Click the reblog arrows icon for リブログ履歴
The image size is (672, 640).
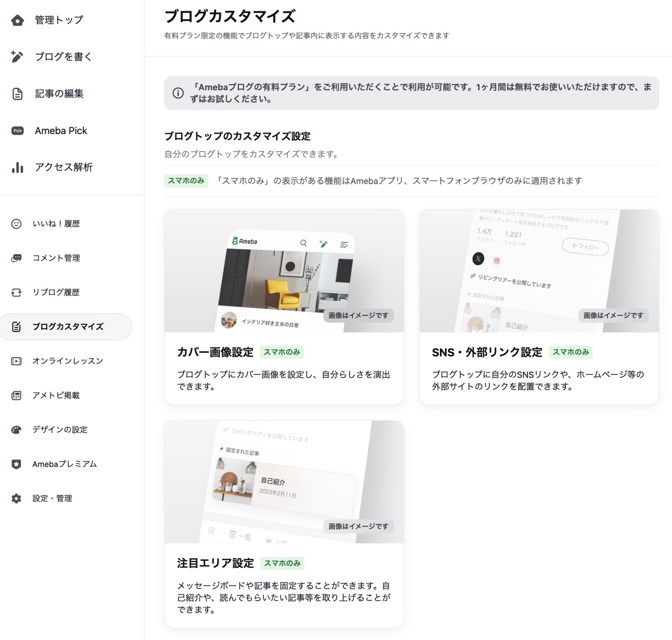point(16,292)
